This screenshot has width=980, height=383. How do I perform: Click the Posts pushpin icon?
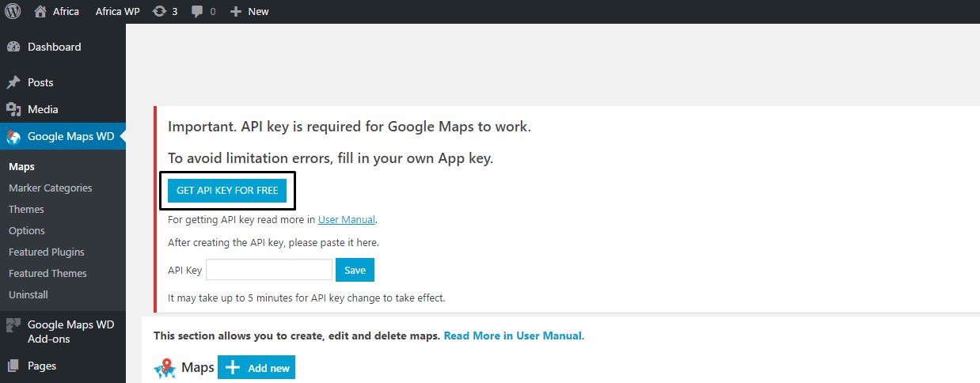pos(13,82)
